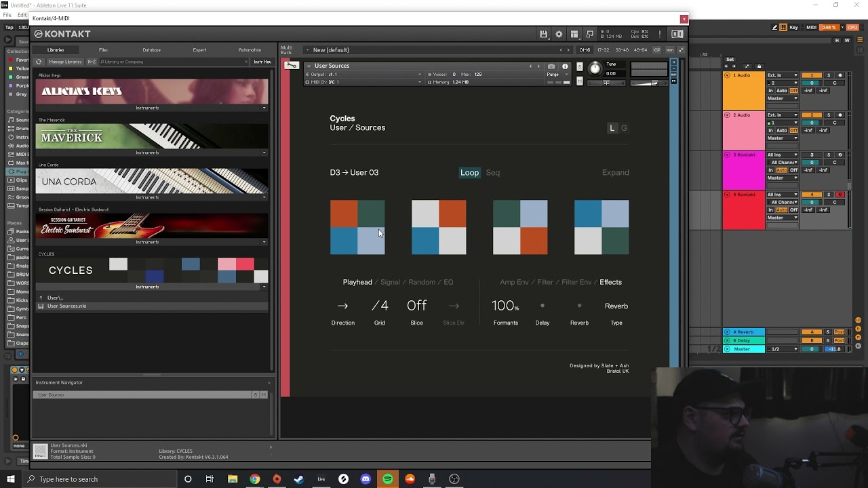Close the Instrument Navigator panel

pyautogui.click(x=269, y=383)
